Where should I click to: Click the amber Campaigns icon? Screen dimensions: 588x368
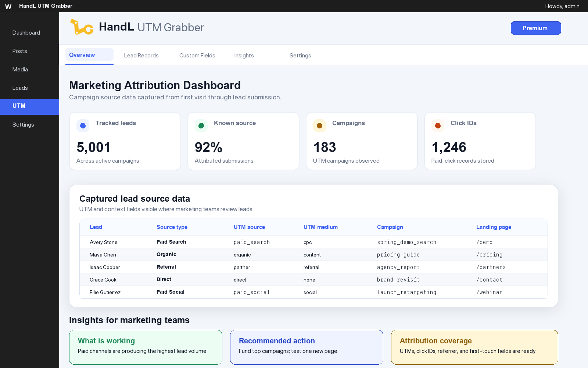click(x=320, y=125)
